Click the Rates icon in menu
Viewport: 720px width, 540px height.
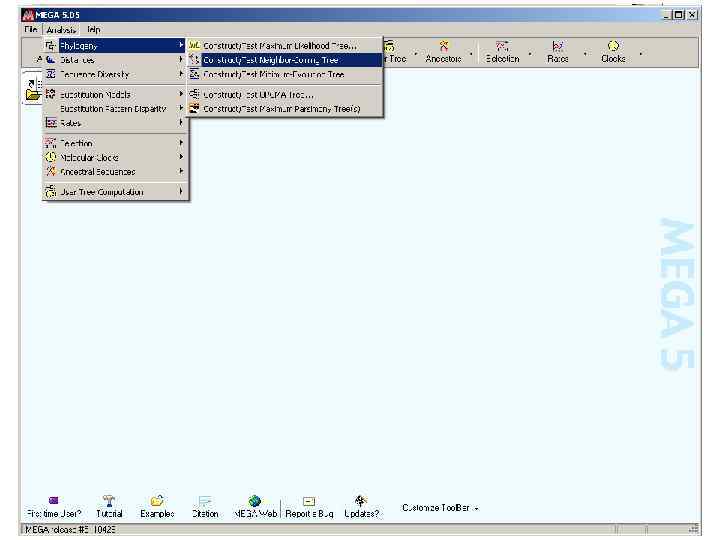pyautogui.click(x=51, y=123)
